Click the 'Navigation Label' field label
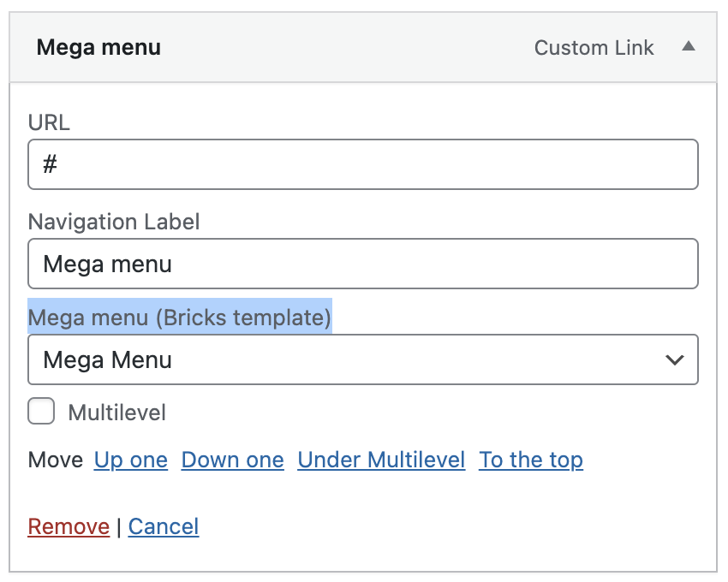This screenshot has height=582, width=728. (114, 223)
